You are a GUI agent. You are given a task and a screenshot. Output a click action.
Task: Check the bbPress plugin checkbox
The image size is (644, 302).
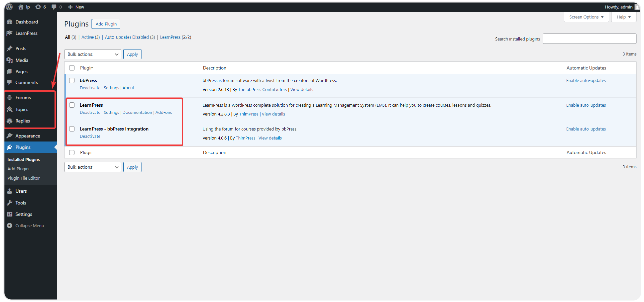72,80
